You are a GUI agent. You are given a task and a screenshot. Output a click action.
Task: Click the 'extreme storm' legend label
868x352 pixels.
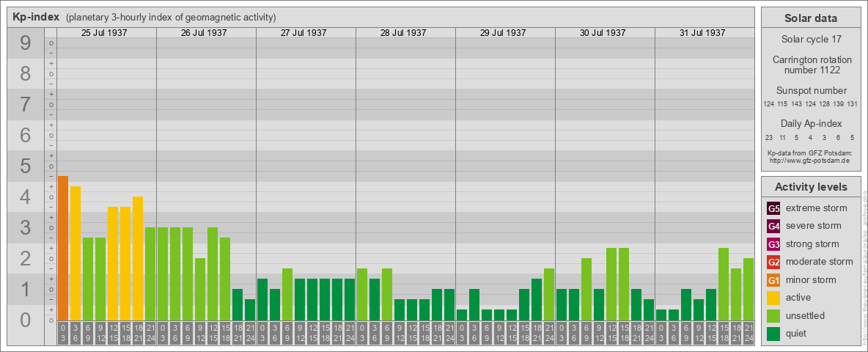click(817, 208)
